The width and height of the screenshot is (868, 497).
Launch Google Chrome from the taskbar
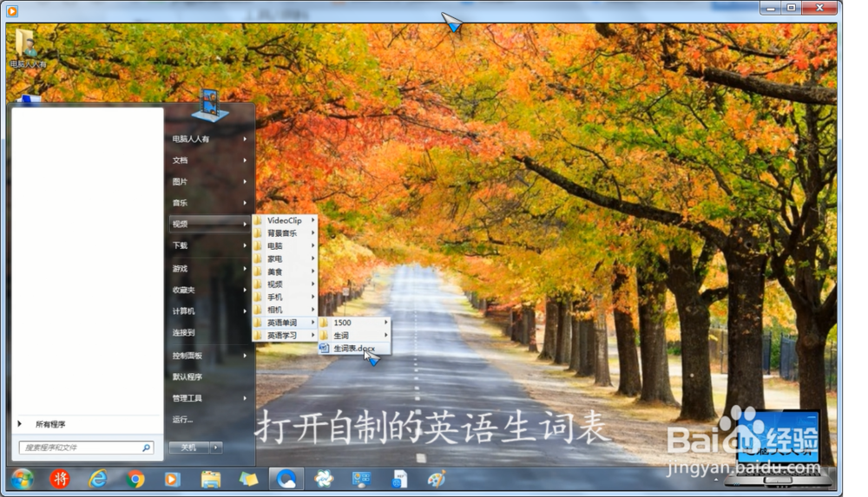coord(135,479)
